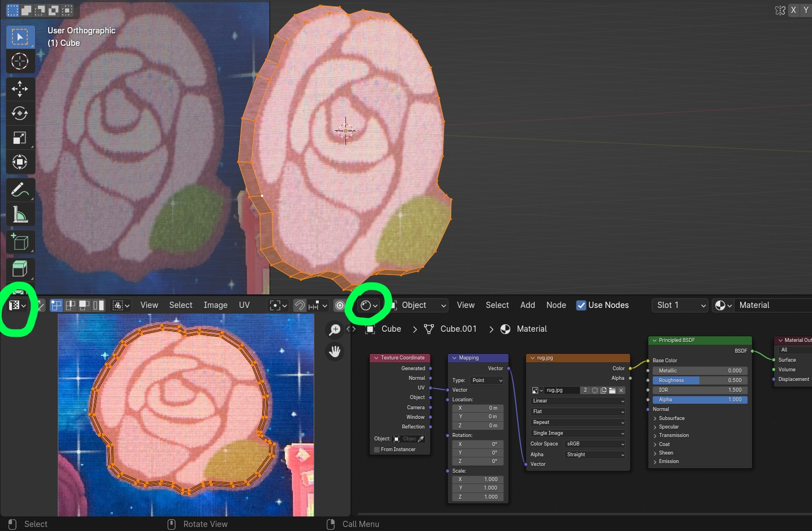Expand the Subsurface section in Principled BSDF

click(672, 418)
